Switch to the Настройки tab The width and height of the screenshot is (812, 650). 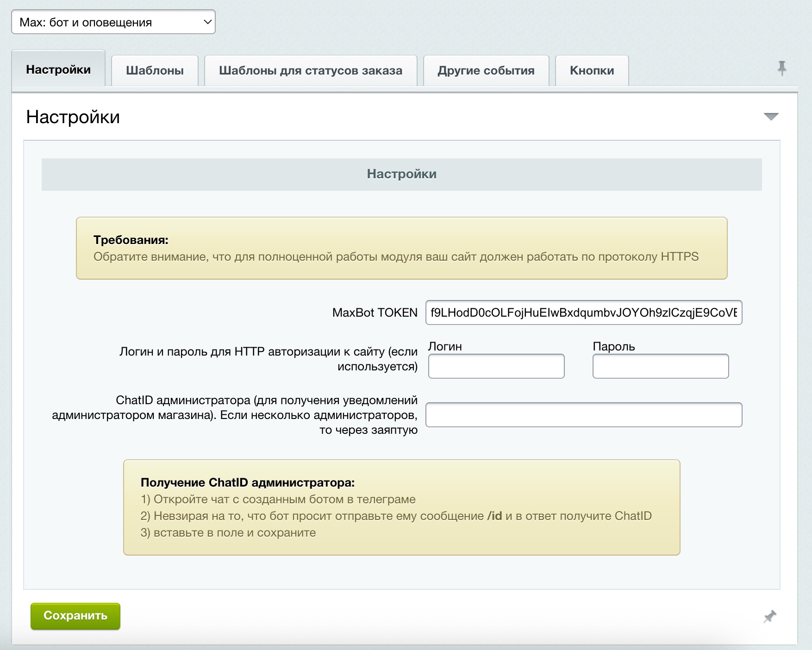pyautogui.click(x=58, y=70)
